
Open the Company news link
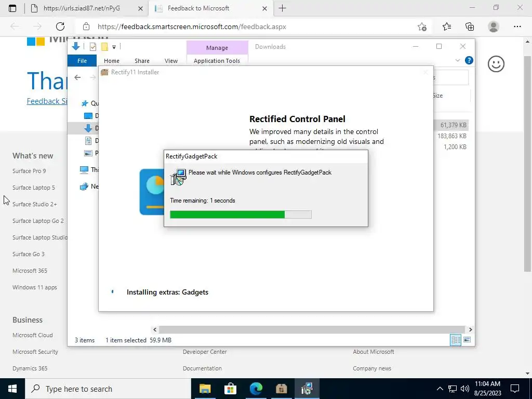pos(372,368)
